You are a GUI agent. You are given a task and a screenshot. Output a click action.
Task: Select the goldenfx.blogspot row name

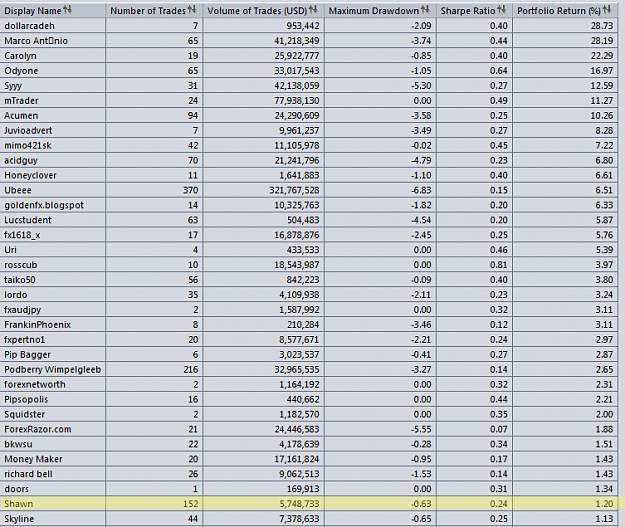tap(44, 205)
